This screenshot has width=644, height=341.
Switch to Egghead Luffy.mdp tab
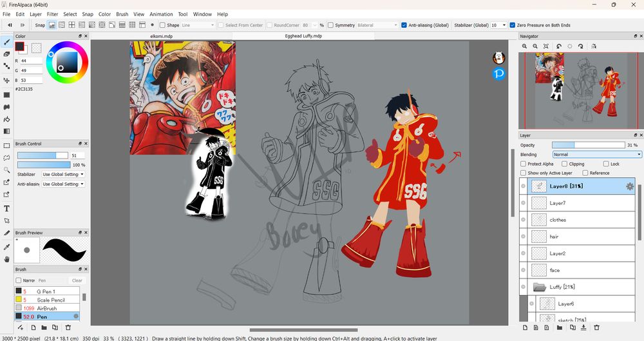[303, 36]
